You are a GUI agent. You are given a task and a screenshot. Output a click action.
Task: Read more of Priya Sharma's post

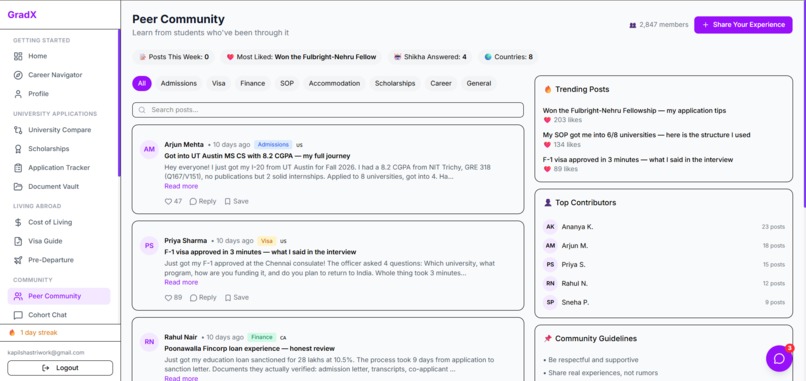pos(181,282)
